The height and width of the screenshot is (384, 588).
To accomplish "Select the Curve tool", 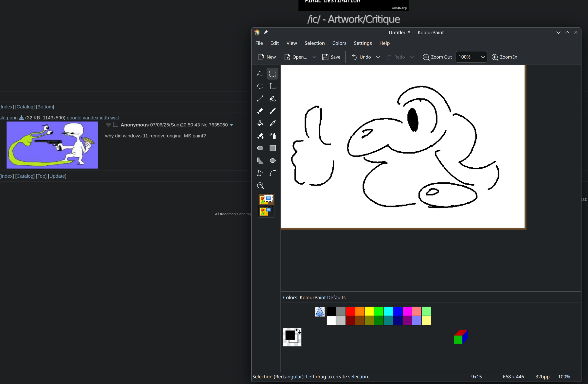I will pyautogui.click(x=272, y=173).
